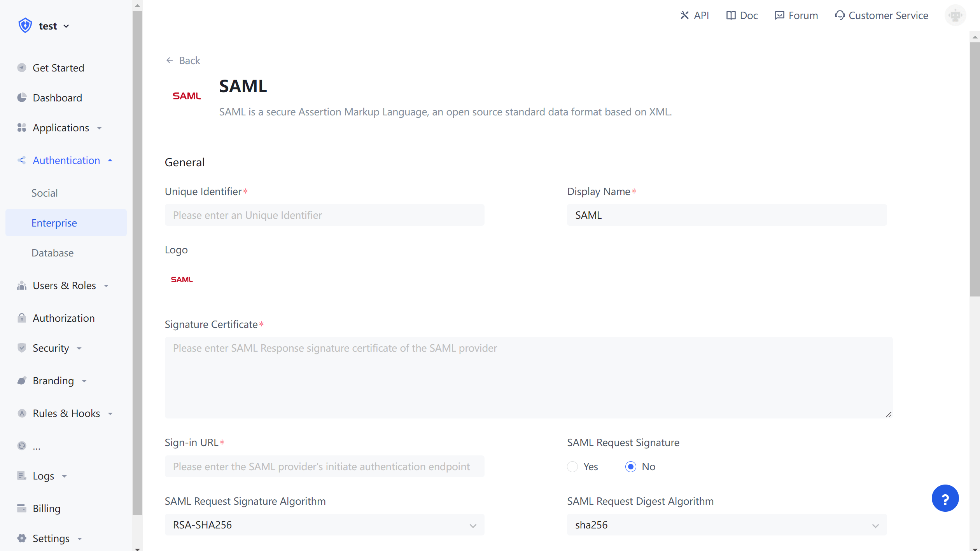Select No for SAML Request Signature

point(631,466)
